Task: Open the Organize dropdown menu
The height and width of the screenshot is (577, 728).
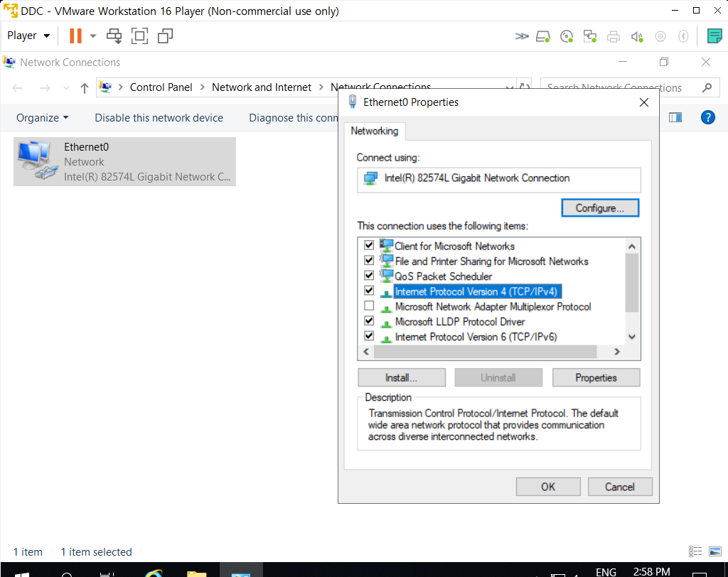Action: [42, 118]
